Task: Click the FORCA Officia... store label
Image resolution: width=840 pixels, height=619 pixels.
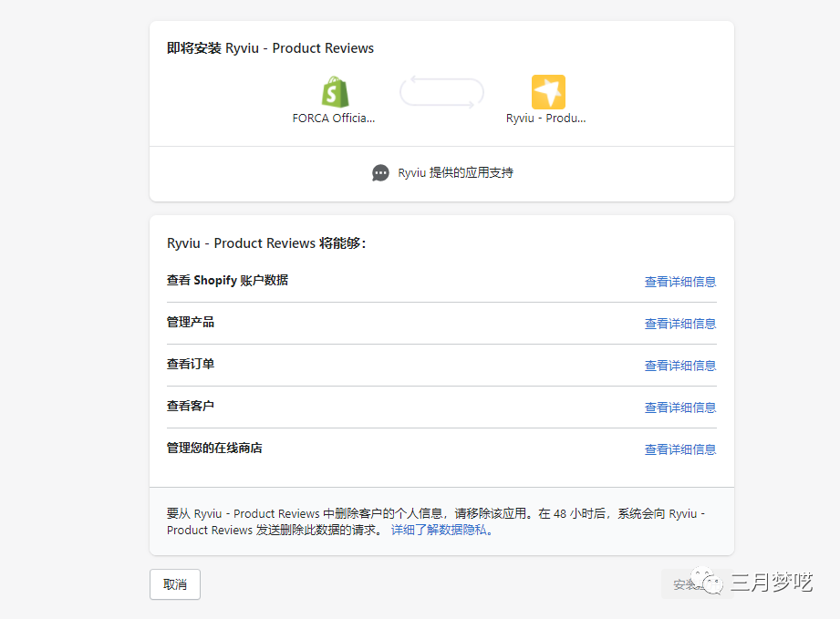Action: tap(334, 119)
